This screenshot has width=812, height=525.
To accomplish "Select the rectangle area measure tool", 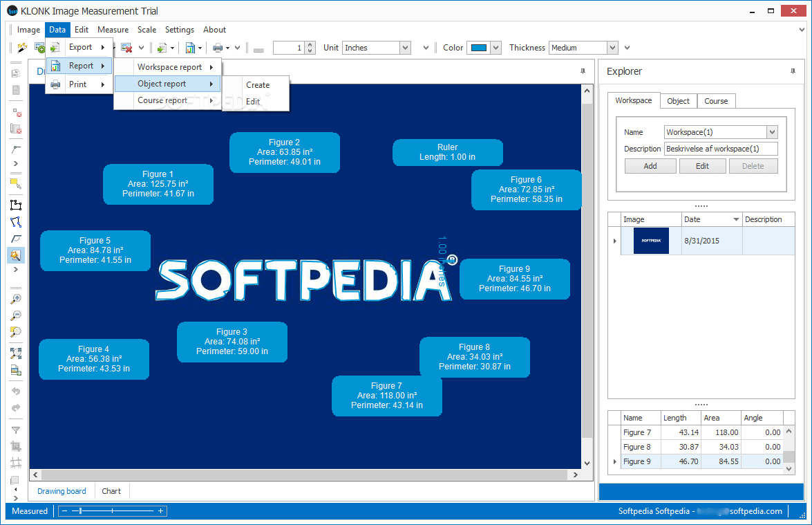I will coord(16,205).
